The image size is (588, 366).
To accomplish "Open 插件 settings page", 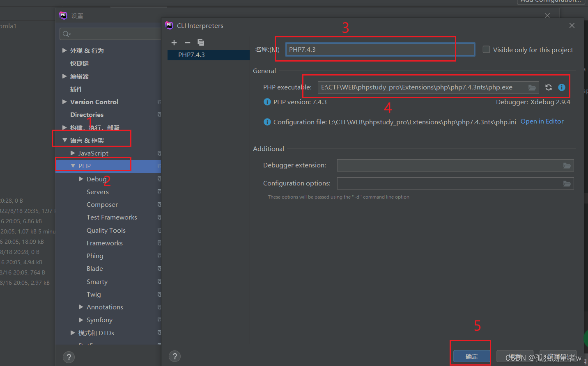I will coord(76,89).
